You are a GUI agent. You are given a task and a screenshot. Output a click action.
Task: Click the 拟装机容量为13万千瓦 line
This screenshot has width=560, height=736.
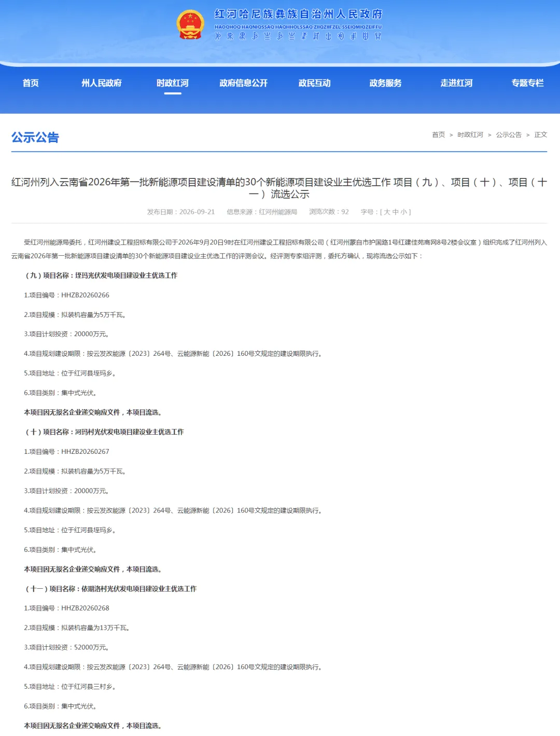click(x=77, y=628)
